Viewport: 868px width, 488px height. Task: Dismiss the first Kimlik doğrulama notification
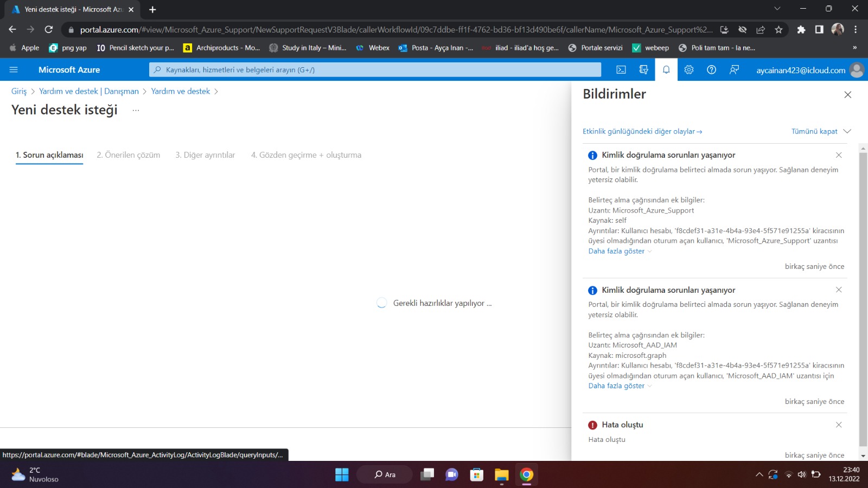(x=839, y=155)
